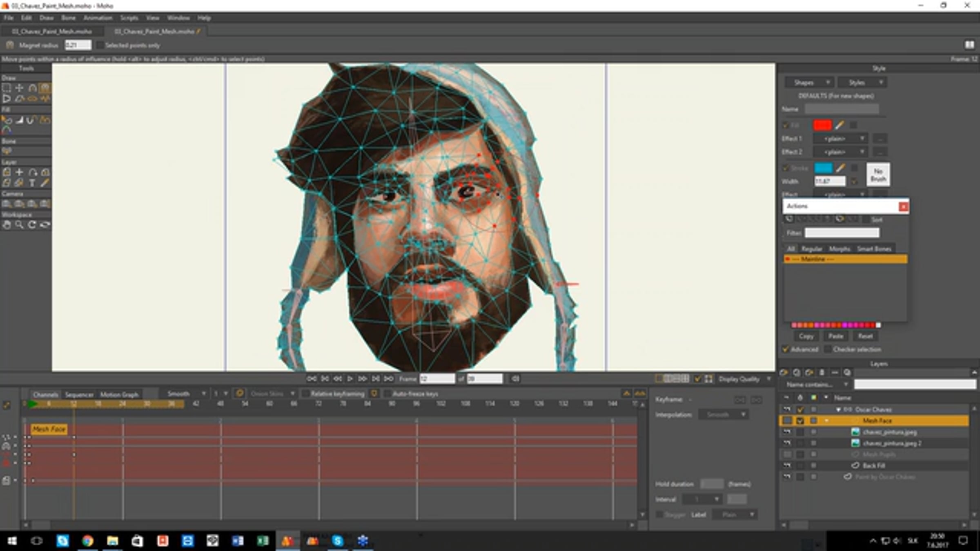This screenshot has width=980, height=551.
Task: Toggle the split view icon at top right
Action: [969, 44]
